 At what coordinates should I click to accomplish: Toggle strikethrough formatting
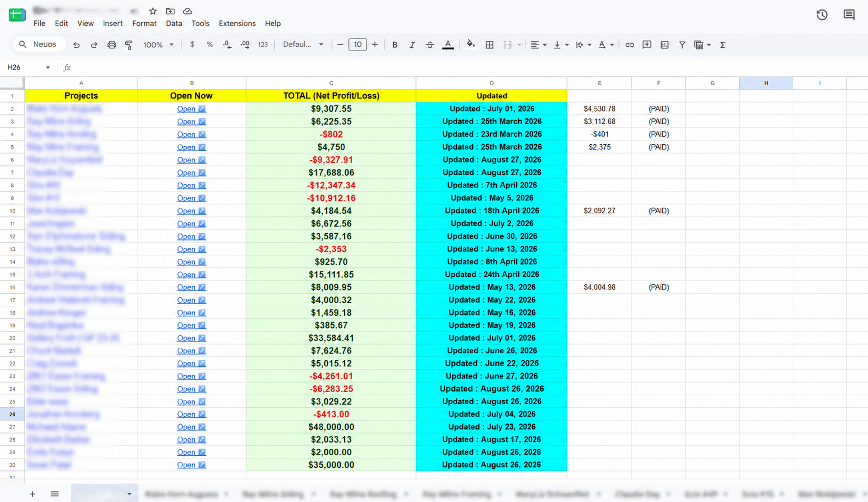click(430, 45)
